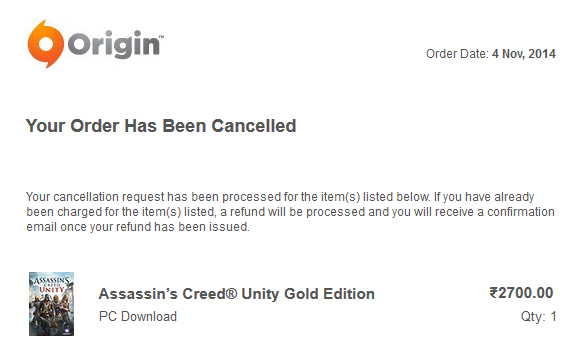Click the orange Origin swirl logo
578x362 pixels.
pyautogui.click(x=45, y=44)
